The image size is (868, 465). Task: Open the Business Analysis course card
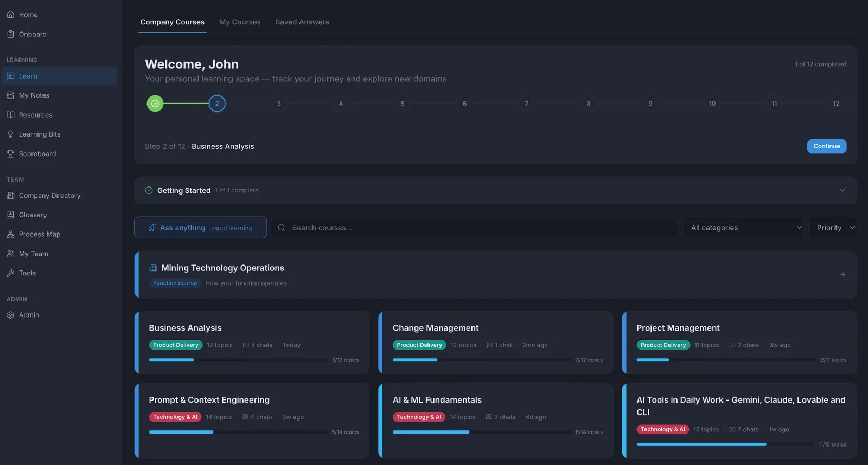click(252, 343)
